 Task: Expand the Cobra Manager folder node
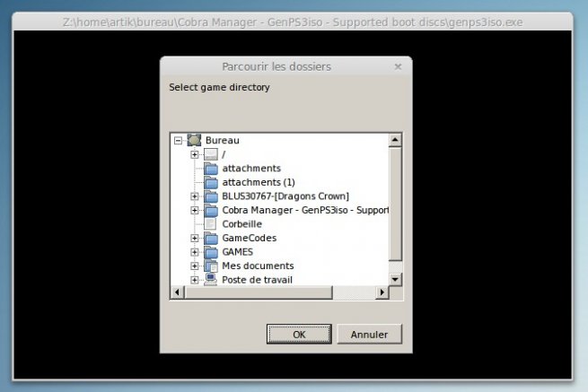click(x=195, y=211)
